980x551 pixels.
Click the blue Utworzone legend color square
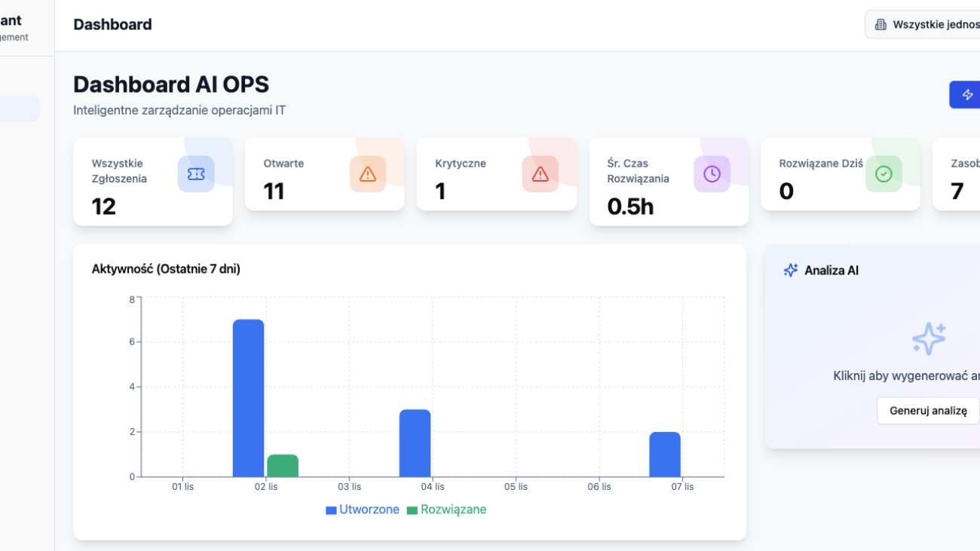pyautogui.click(x=331, y=510)
